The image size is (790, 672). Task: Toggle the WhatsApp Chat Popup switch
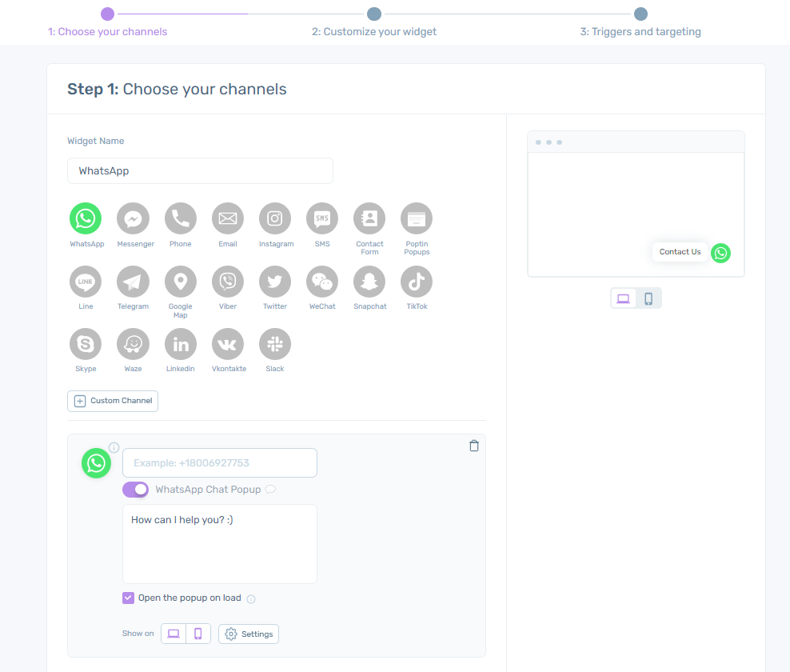(135, 490)
